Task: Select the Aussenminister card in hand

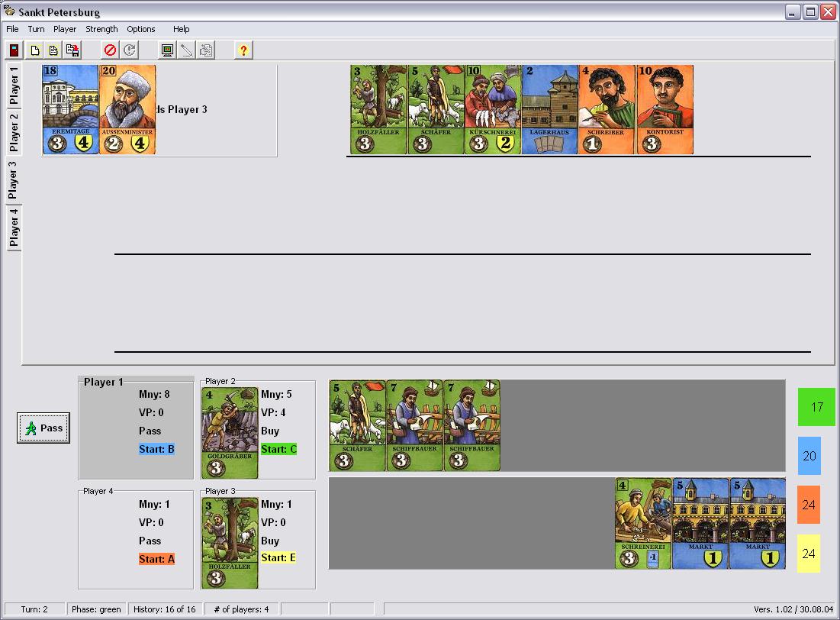Action: pos(127,109)
